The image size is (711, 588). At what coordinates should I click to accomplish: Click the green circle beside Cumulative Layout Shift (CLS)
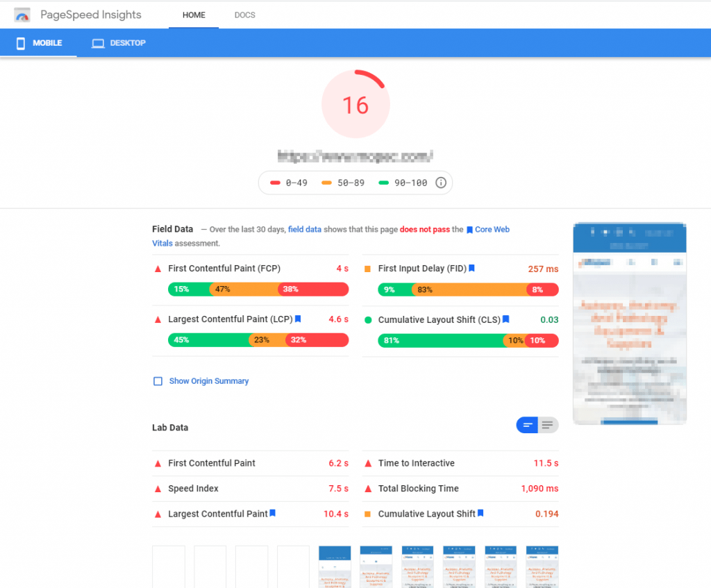368,320
